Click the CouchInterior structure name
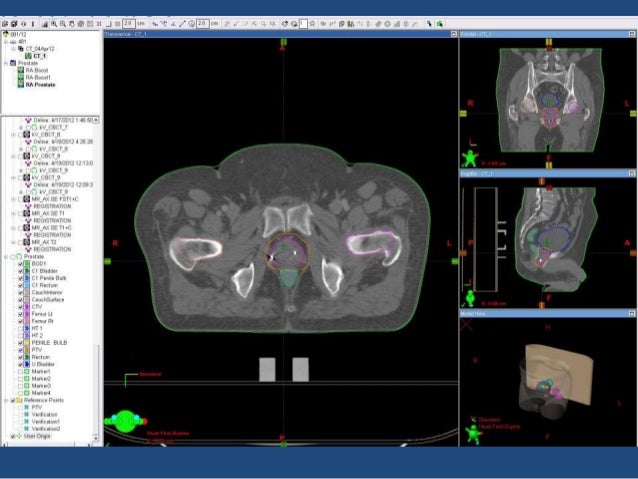The height and width of the screenshot is (479, 638). (47, 293)
